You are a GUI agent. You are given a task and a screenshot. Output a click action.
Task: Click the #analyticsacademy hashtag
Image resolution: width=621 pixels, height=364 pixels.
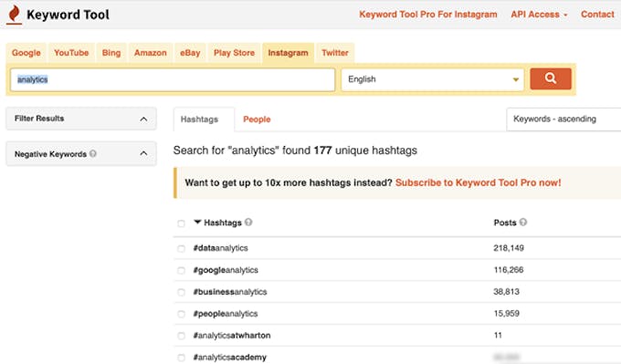click(x=230, y=358)
